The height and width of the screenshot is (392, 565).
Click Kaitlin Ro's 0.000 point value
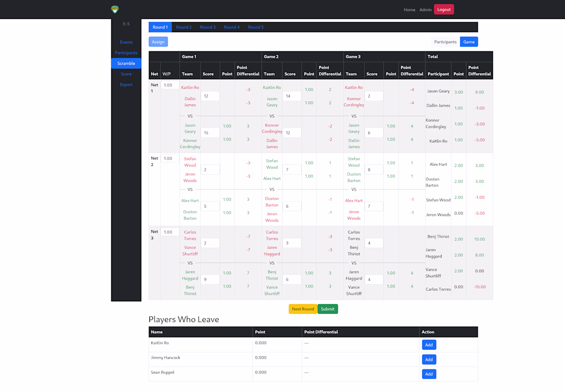(x=260, y=343)
